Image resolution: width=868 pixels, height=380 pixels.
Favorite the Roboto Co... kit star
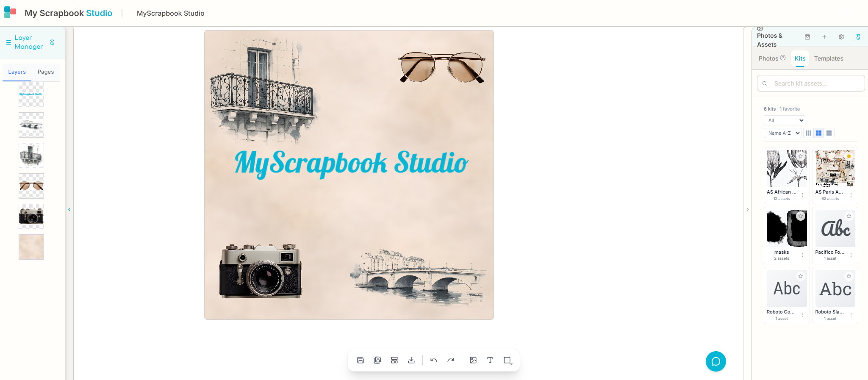tap(801, 276)
